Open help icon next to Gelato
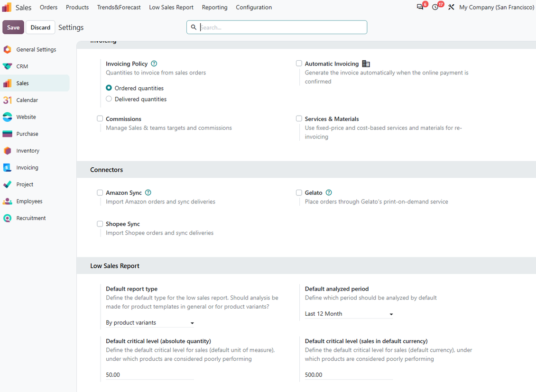This screenshot has width=536, height=392. [329, 192]
